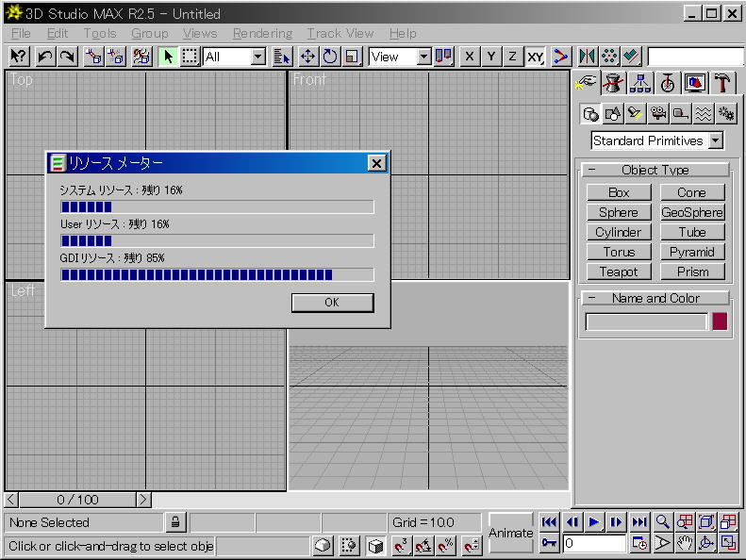Click the 0 / 100 time slider

[x=77, y=500]
